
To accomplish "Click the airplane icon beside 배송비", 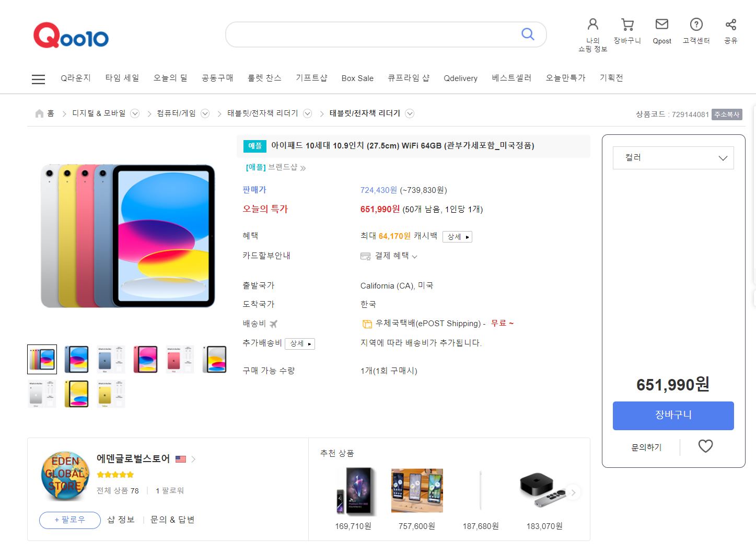I will click(x=273, y=324).
